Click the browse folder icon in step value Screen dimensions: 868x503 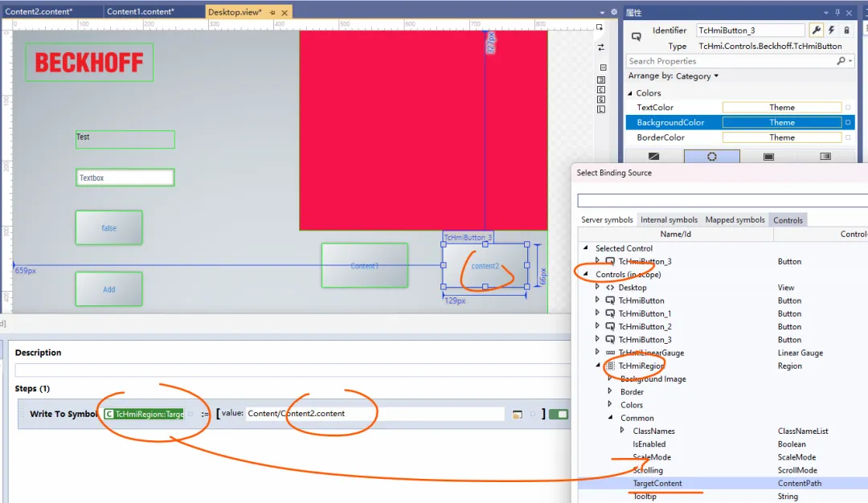click(x=518, y=414)
